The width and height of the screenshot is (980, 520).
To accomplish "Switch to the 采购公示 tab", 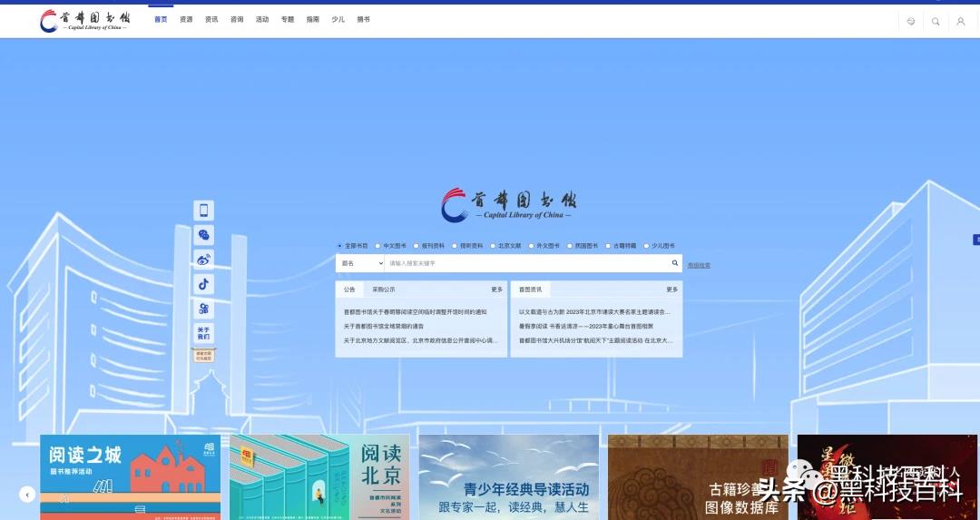I will 384,289.
